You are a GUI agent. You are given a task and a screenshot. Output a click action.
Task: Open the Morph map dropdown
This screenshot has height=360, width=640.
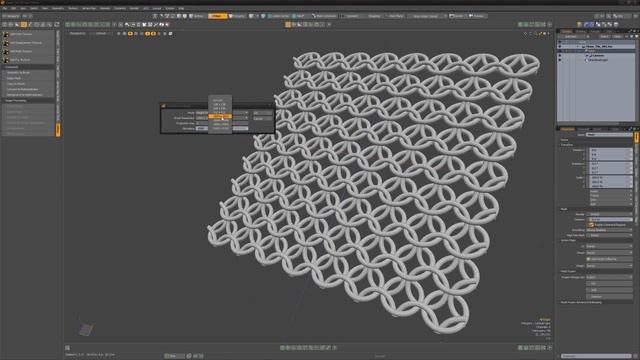pyautogui.click(x=609, y=253)
